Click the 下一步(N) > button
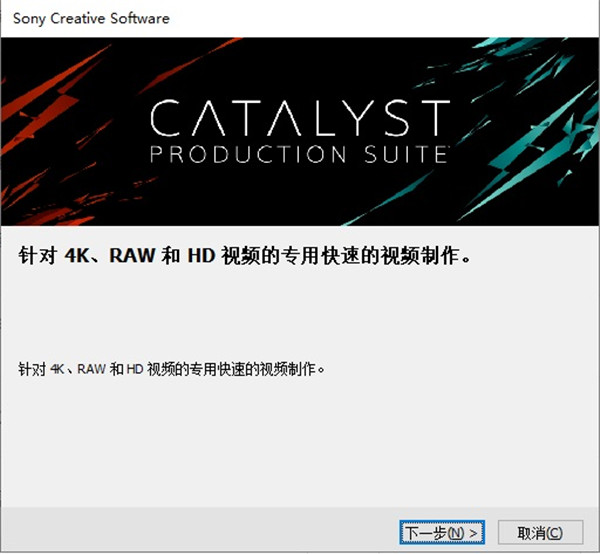 442,532
